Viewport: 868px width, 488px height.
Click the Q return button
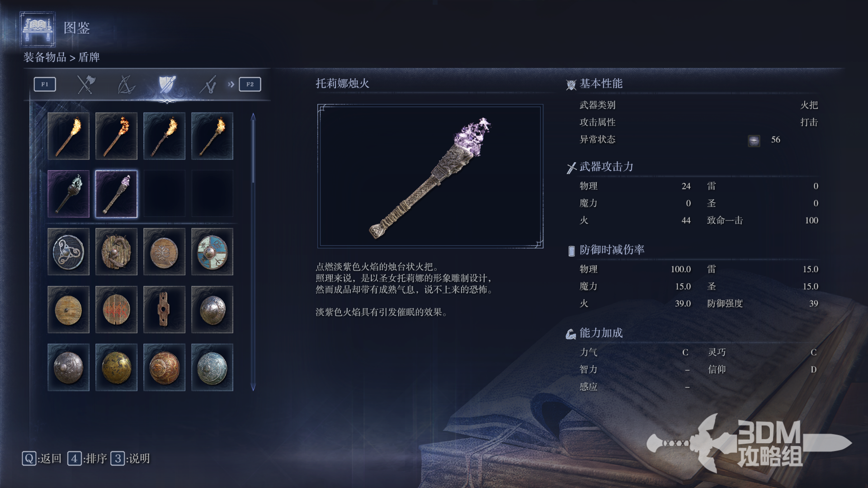pyautogui.click(x=42, y=459)
